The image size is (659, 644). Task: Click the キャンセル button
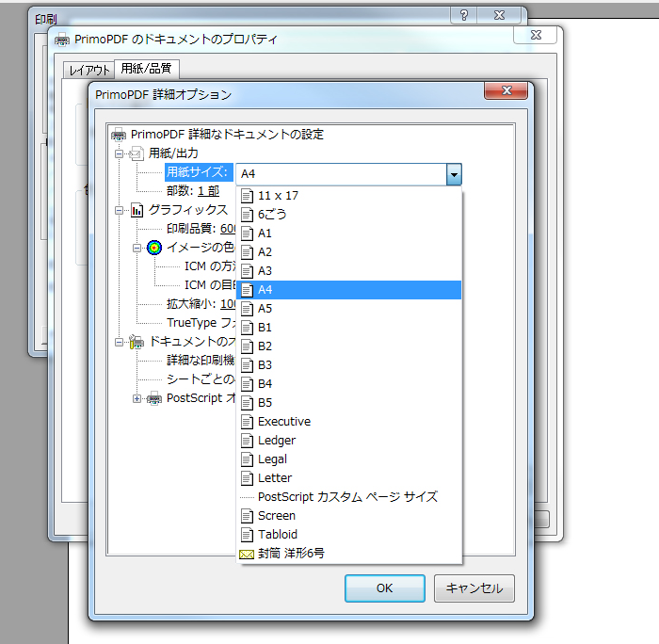pos(474,588)
